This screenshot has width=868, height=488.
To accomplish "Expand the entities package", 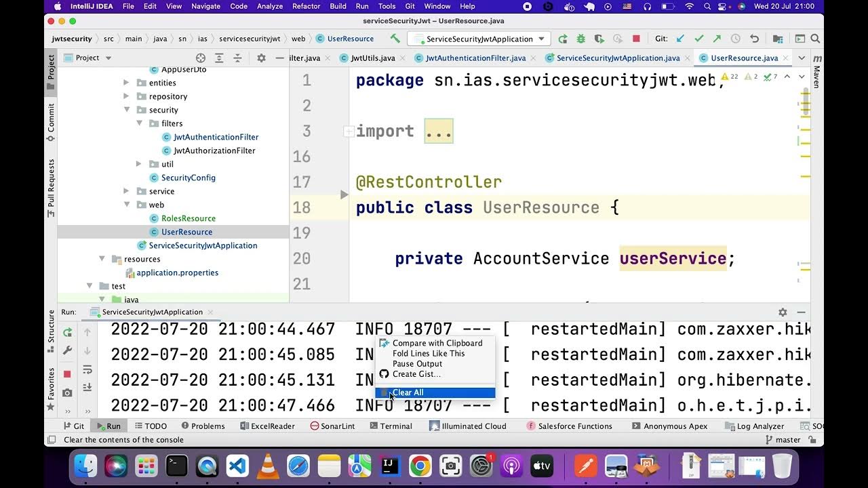I will point(126,83).
